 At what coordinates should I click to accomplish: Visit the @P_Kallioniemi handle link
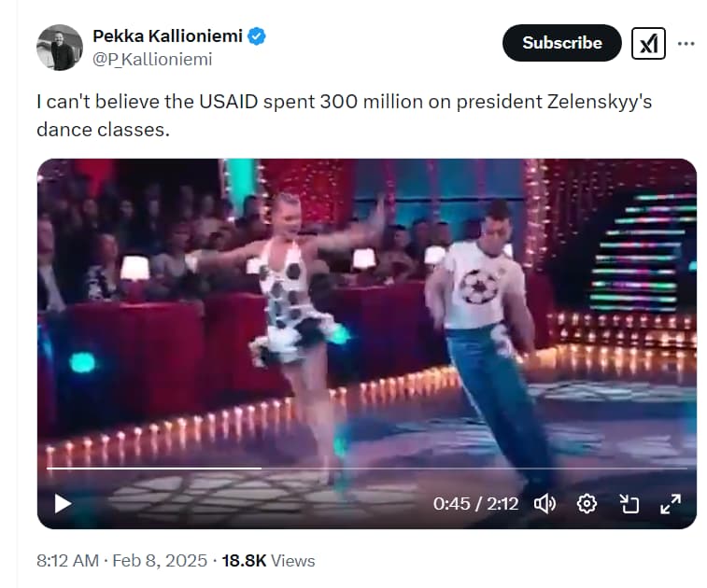point(152,60)
